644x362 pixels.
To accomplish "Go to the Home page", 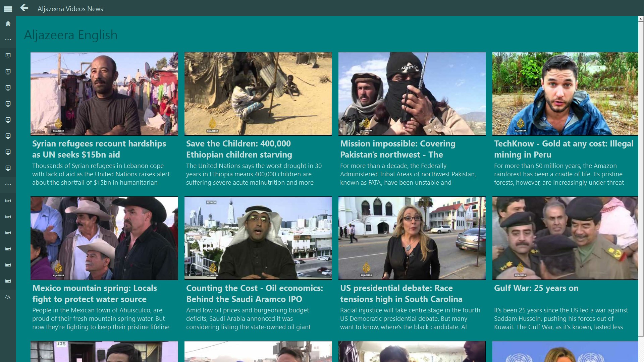I will 8,24.
